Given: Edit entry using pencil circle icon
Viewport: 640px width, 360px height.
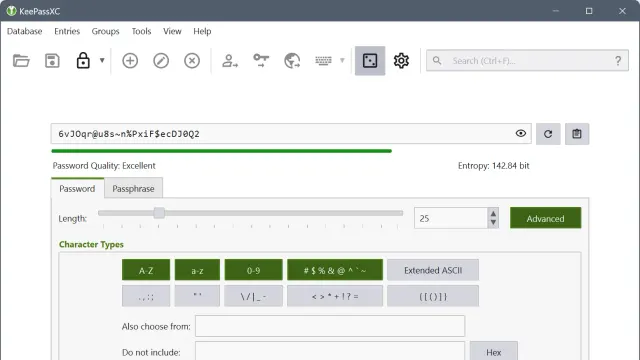Looking at the screenshot, I should coord(161,61).
